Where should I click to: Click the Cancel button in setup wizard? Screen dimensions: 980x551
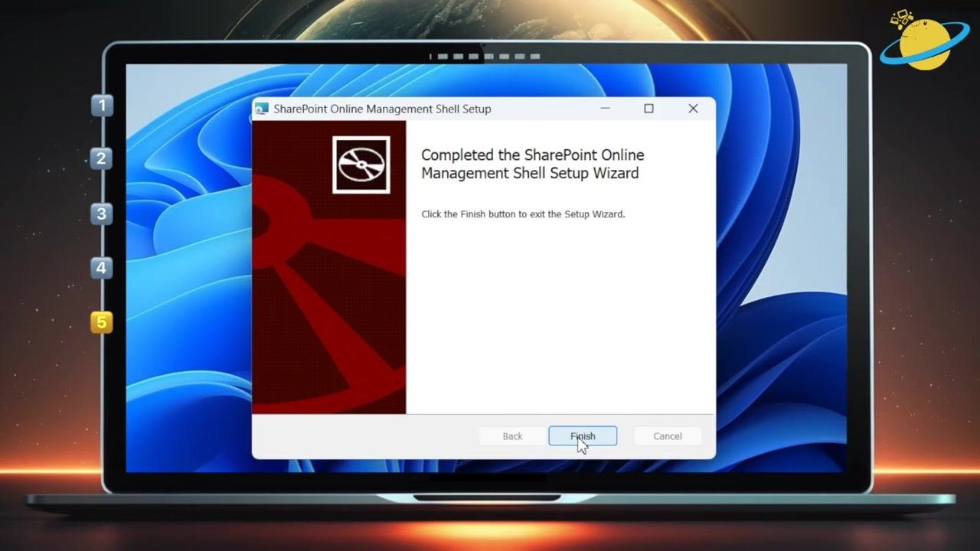(x=667, y=436)
